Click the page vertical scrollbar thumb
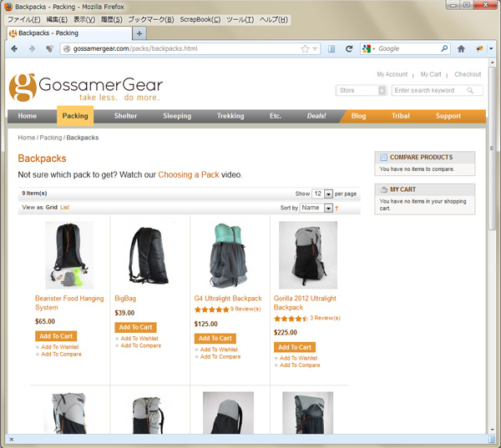This screenshot has width=501, height=448. click(492, 148)
